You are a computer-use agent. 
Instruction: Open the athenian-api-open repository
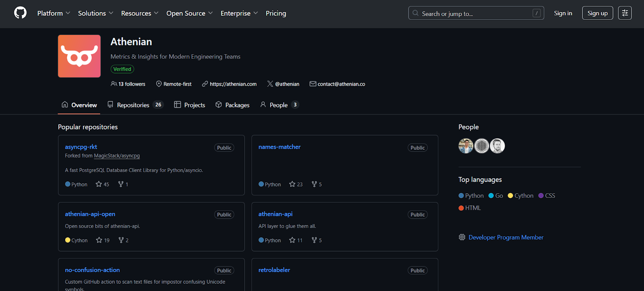pos(90,214)
